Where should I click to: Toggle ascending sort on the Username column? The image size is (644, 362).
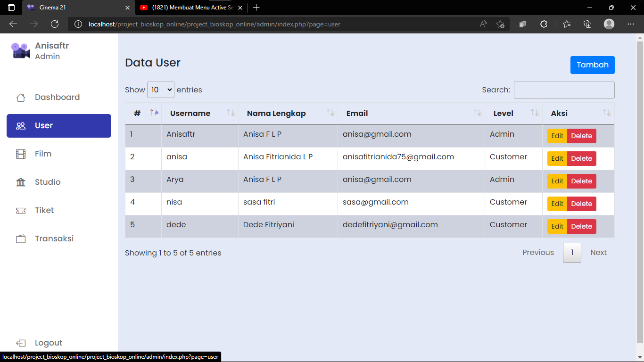pos(231,113)
